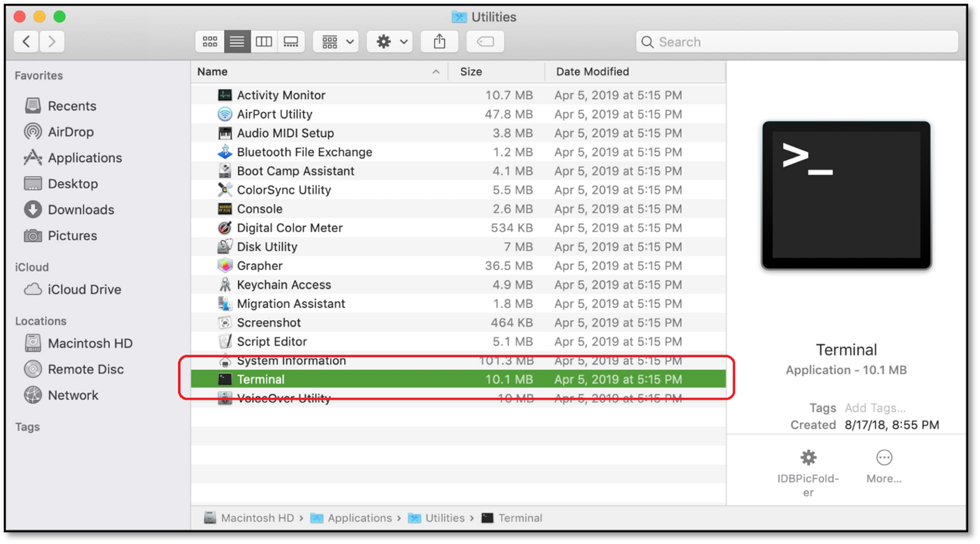980x544 pixels.
Task: Select Network in the sidebar
Action: 61,396
